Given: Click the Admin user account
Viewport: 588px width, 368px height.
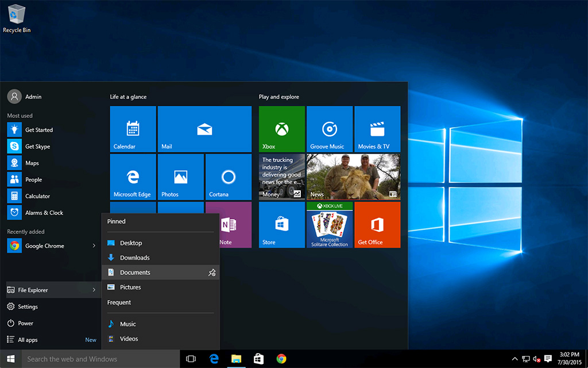Looking at the screenshot, I should 25,97.
